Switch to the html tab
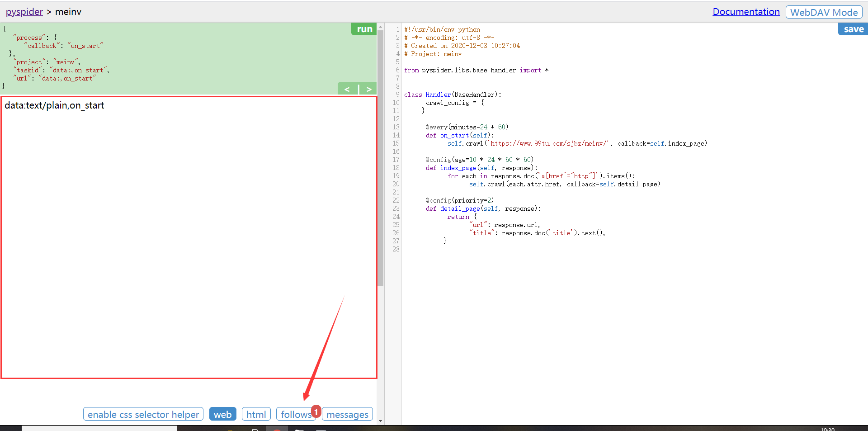Viewport: 868px width, 431px height. tap(256, 414)
